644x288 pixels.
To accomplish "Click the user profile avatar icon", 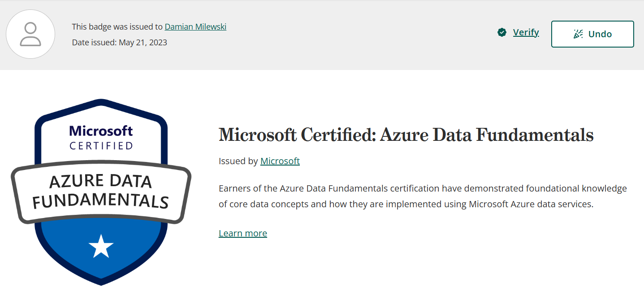I will 30,34.
